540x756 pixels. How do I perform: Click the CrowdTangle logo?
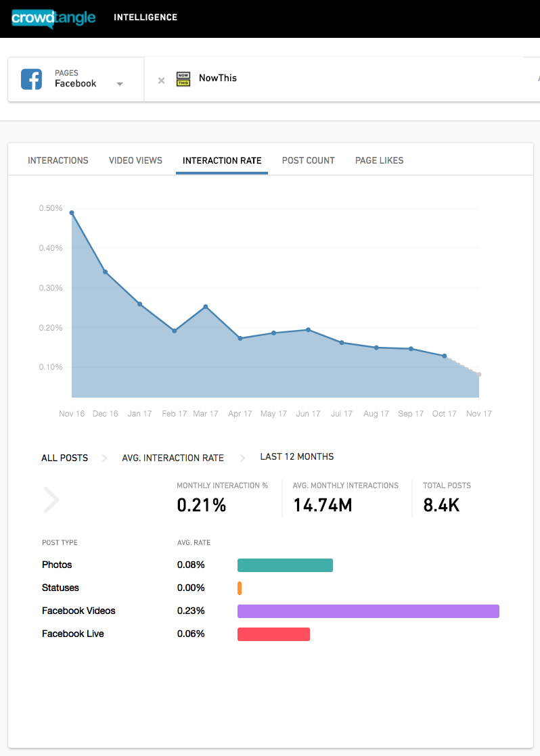pyautogui.click(x=53, y=18)
